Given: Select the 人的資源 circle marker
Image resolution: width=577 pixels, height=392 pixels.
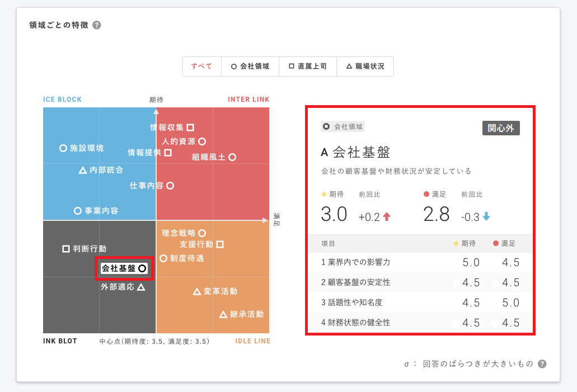Looking at the screenshot, I should pos(202,141).
